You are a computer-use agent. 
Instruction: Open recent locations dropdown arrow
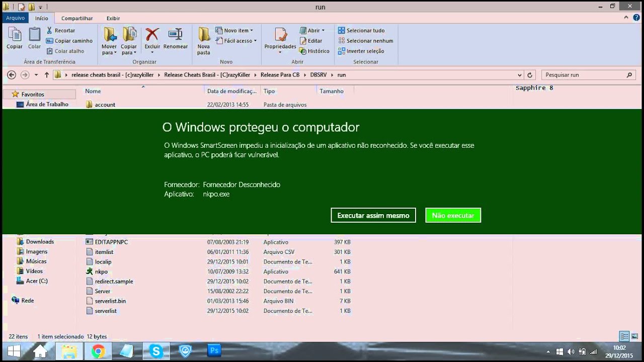coord(36,75)
